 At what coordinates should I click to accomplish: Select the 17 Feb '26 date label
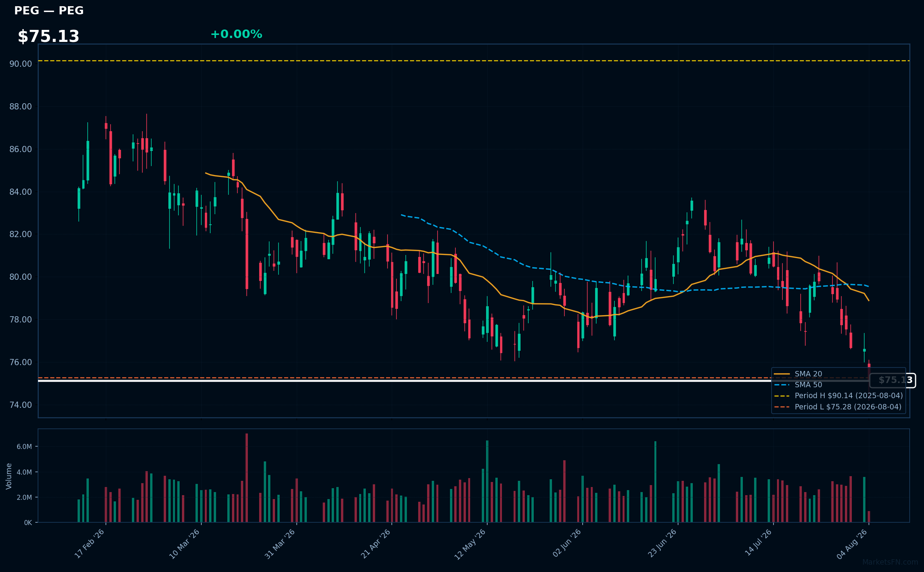pos(90,544)
